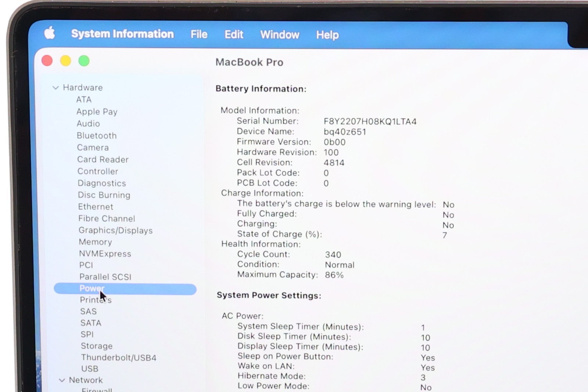Select Bluetooth in the sidebar
Screen dimensions: 588x392
[97, 136]
